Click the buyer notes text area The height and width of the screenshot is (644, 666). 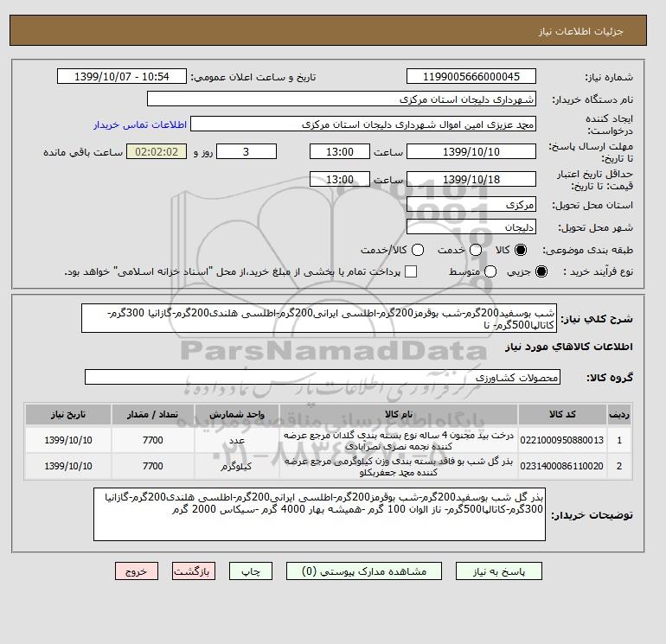tap(319, 514)
